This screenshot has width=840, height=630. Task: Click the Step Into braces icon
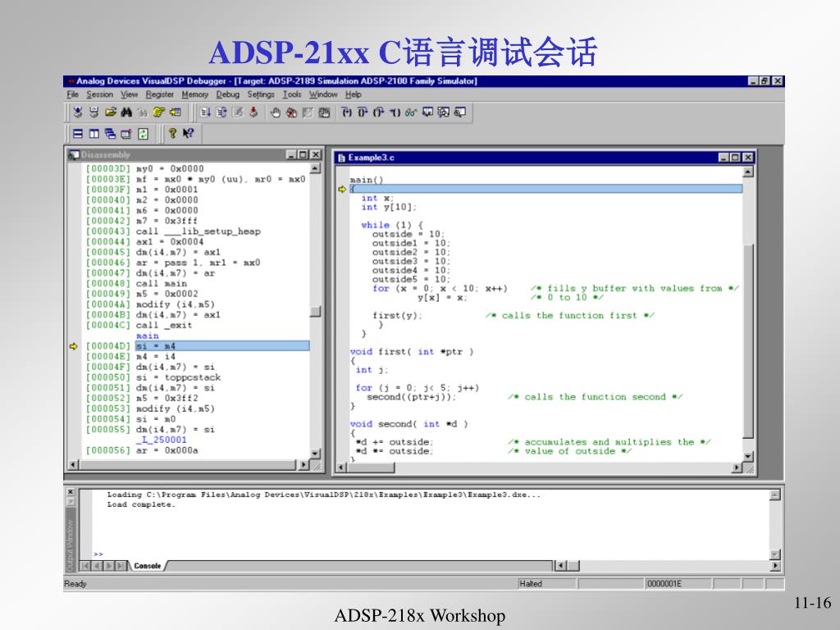click(x=347, y=112)
